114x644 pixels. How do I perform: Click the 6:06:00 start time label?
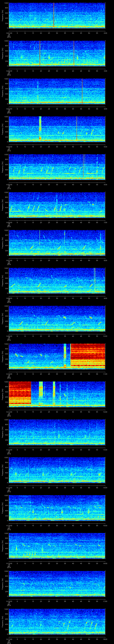(x=9, y=223)
